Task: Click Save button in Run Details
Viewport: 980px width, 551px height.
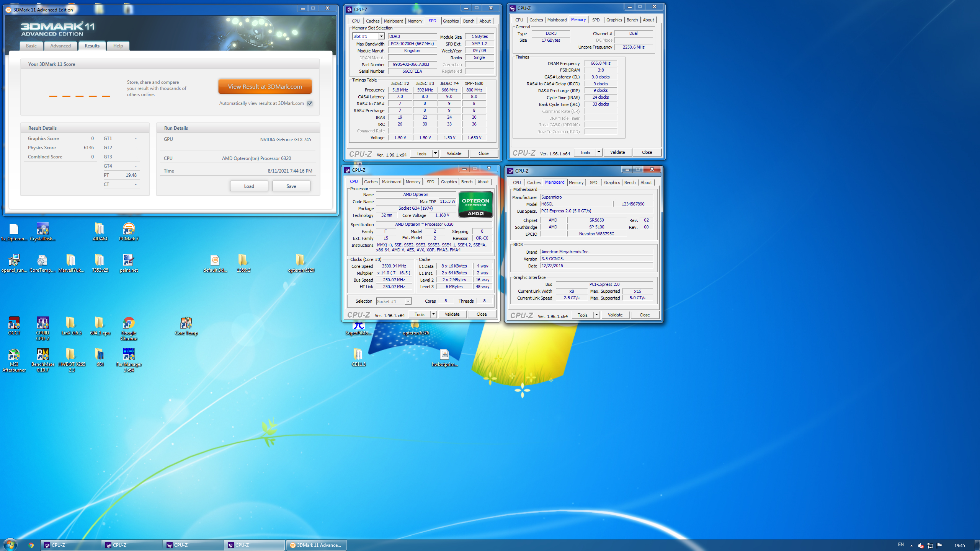Action: 291,186
